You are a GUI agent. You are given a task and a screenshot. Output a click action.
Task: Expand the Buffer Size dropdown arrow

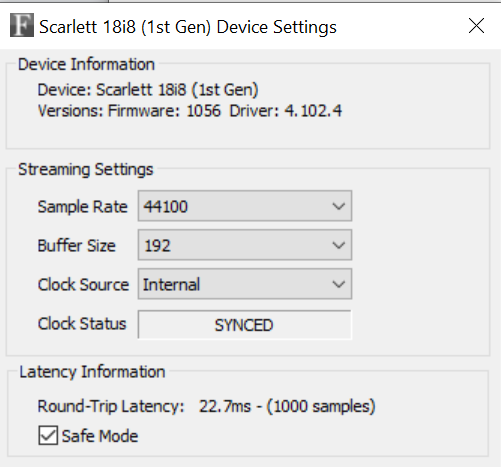pyautogui.click(x=339, y=245)
